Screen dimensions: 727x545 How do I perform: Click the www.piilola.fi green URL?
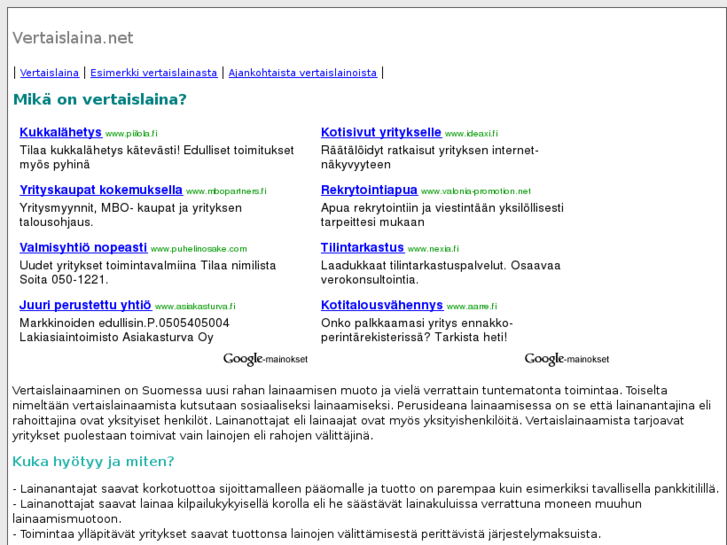tap(132, 134)
